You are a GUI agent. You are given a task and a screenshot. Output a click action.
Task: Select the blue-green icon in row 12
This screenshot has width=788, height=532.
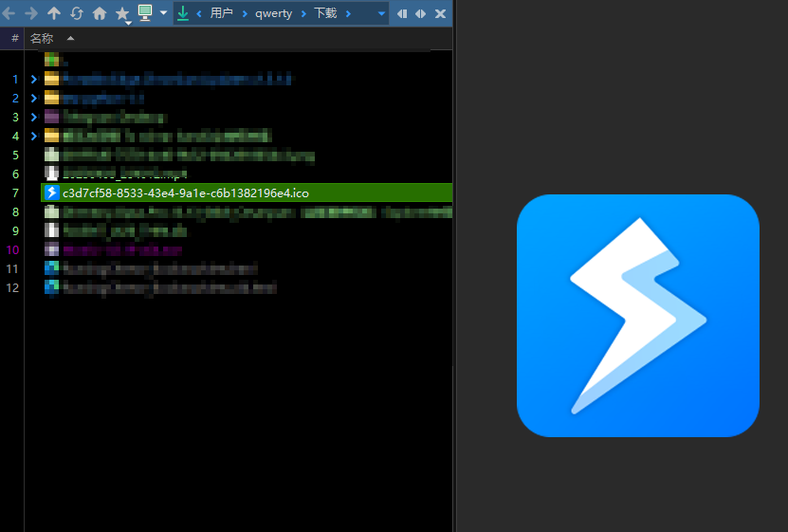tap(51, 287)
